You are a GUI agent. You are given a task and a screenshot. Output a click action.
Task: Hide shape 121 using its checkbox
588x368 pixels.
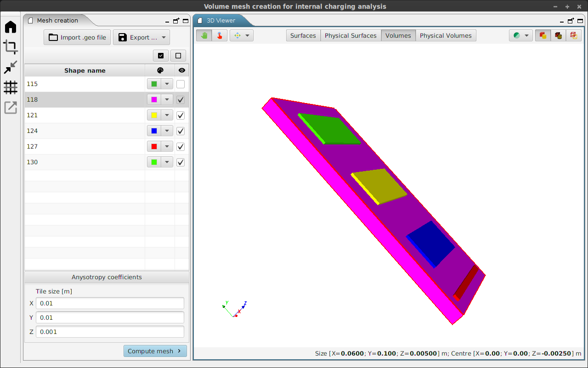click(181, 115)
